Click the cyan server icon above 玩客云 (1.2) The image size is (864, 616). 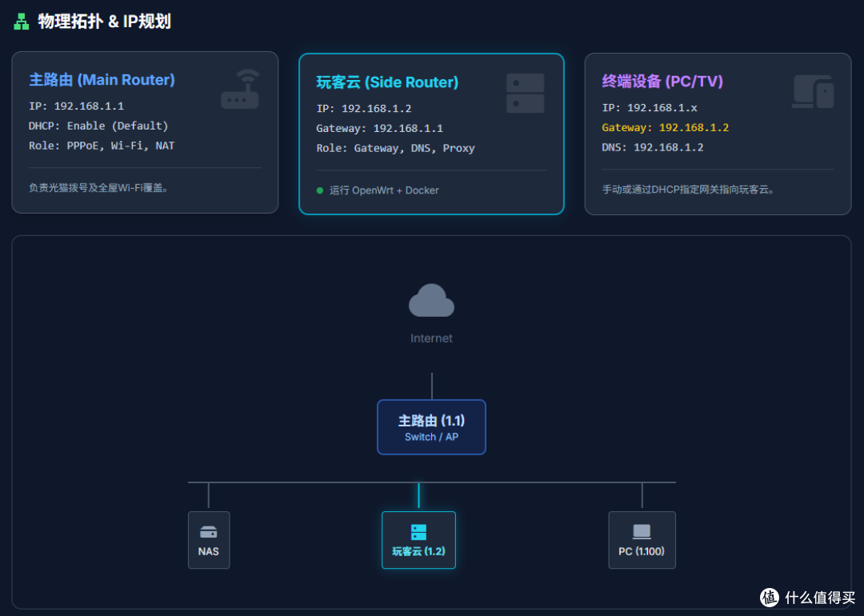coord(418,532)
